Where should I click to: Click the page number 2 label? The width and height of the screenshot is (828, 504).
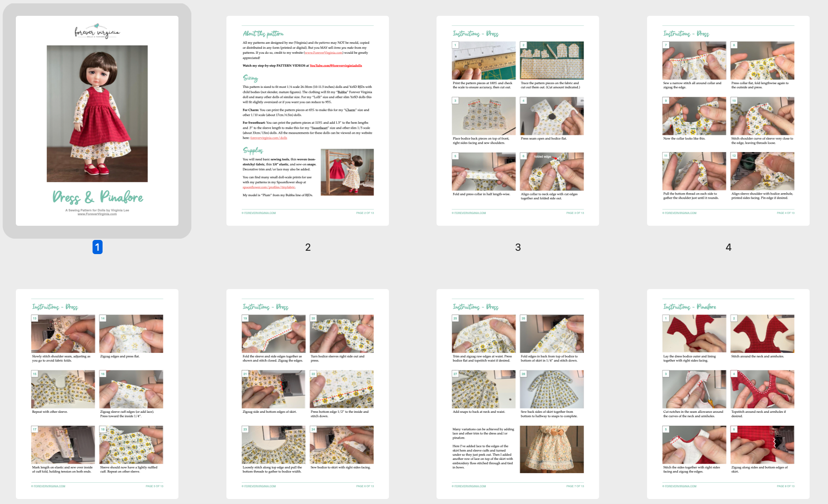click(x=308, y=247)
